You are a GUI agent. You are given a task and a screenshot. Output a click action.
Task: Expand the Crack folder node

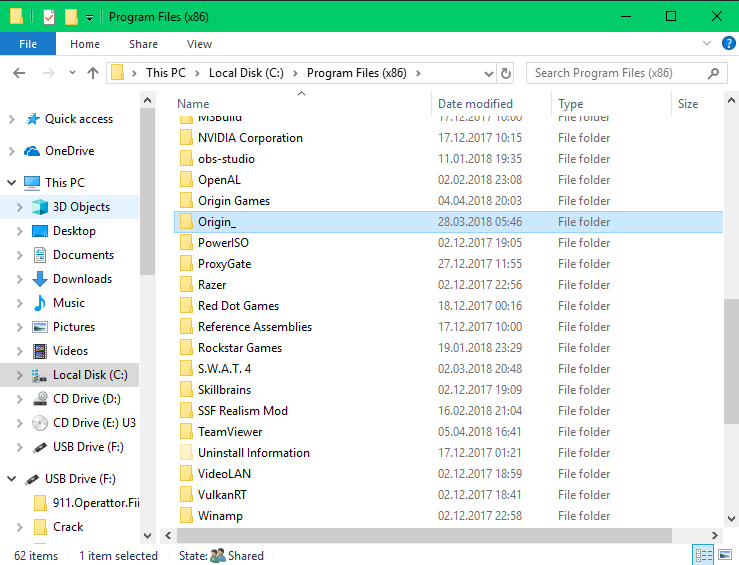coord(19,527)
